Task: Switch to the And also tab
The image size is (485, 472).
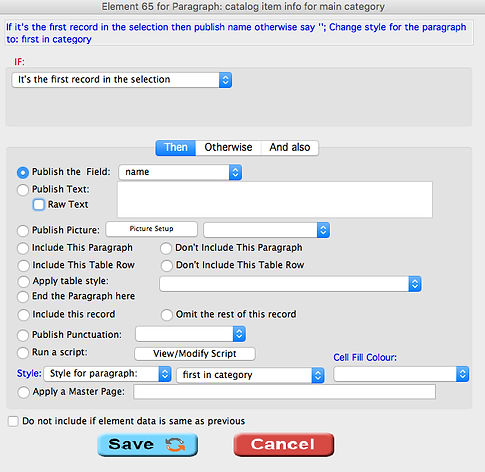Action: [x=290, y=147]
